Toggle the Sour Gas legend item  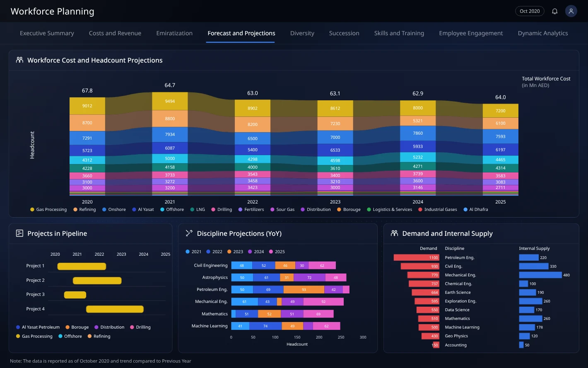point(282,209)
